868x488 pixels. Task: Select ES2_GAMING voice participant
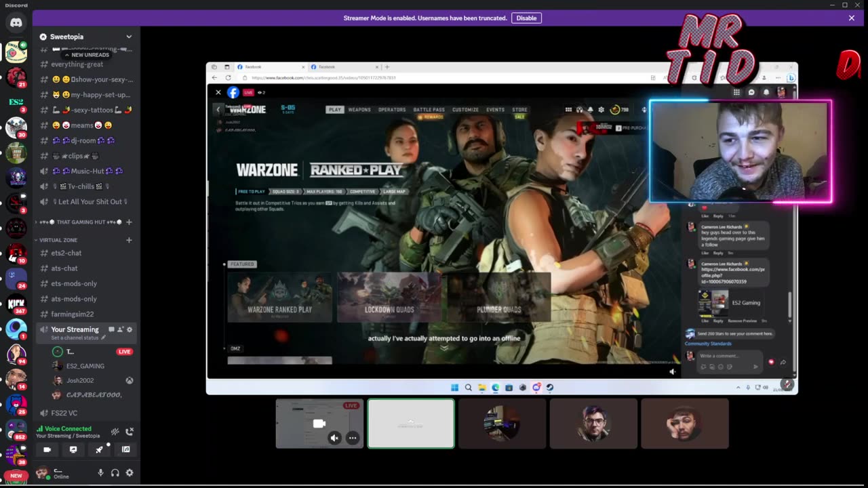[x=93, y=366]
